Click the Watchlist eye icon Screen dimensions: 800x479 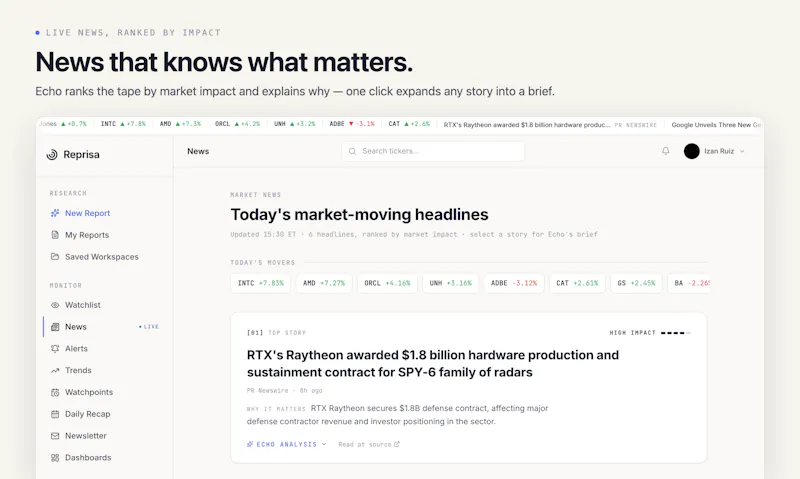55,305
